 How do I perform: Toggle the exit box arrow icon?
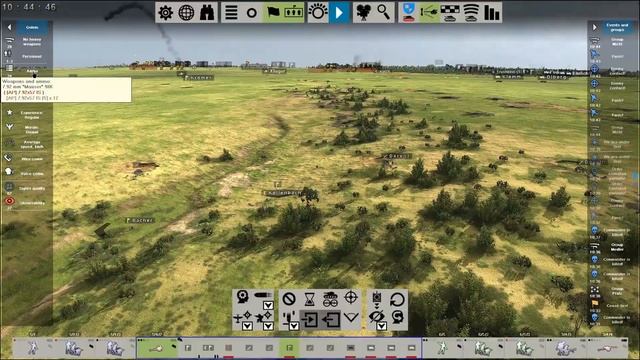pyautogui.click(x=331, y=319)
